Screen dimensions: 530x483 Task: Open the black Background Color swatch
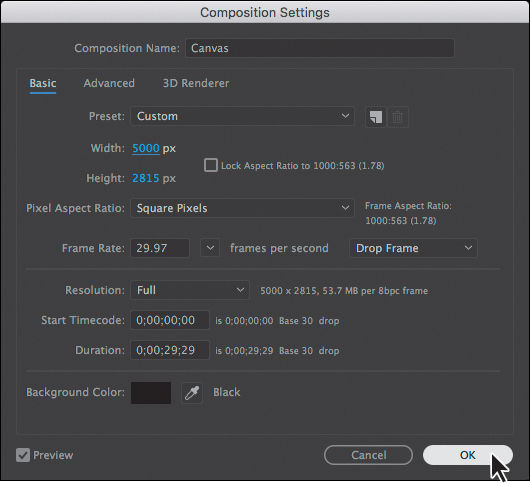click(x=151, y=392)
